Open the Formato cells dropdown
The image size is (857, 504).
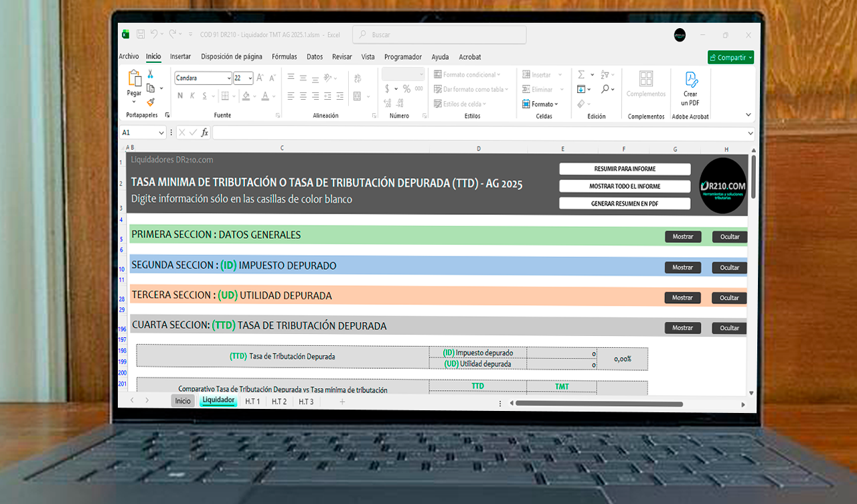click(x=541, y=104)
